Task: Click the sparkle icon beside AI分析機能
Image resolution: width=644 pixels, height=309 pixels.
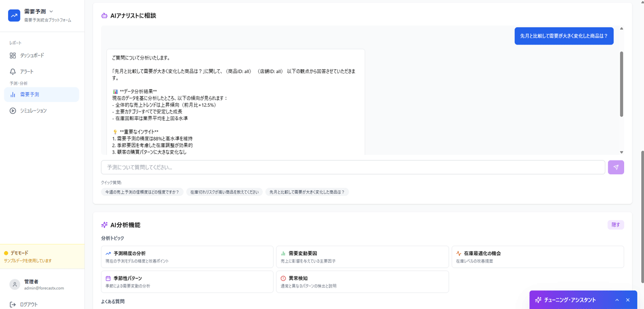Action: click(104, 225)
